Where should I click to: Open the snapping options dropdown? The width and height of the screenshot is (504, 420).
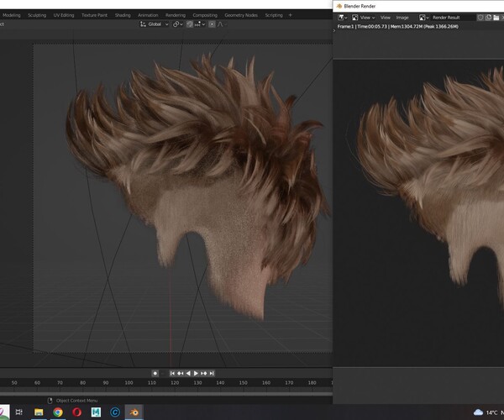coord(200,24)
